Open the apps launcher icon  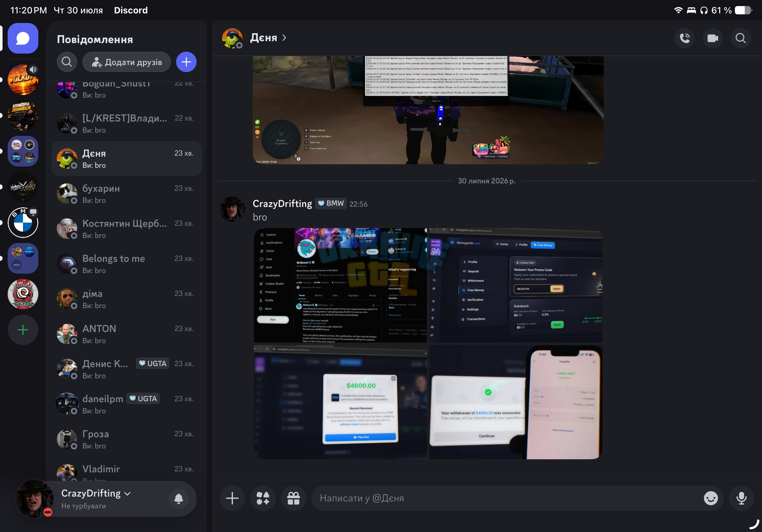[263, 498]
